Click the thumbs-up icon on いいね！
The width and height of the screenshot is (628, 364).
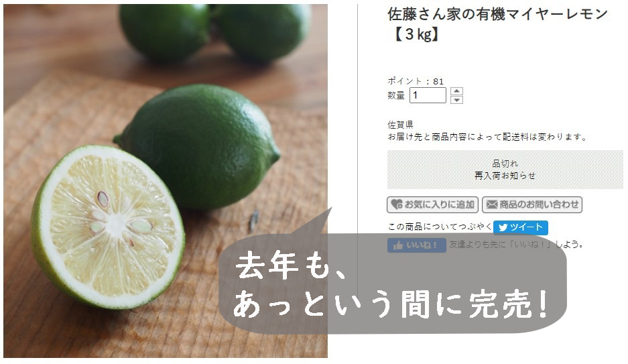[398, 245]
